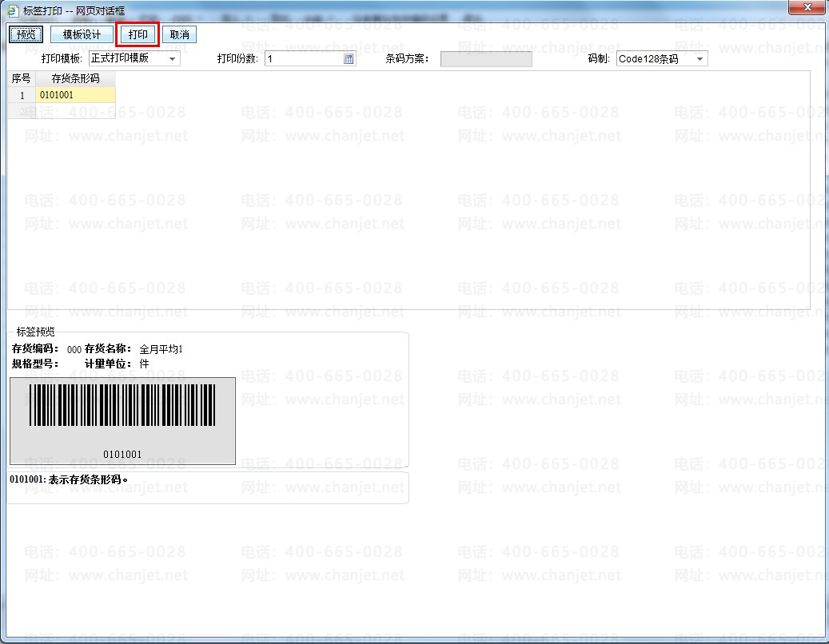Click the 存货编码 value 000
Screen dimensions: 829x644
[74, 350]
